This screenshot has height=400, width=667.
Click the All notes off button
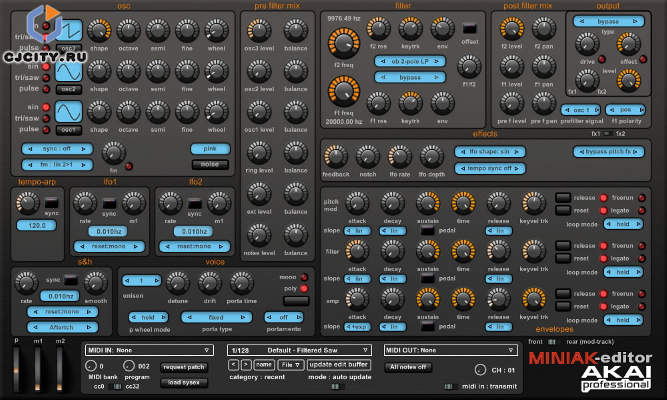[x=408, y=367]
